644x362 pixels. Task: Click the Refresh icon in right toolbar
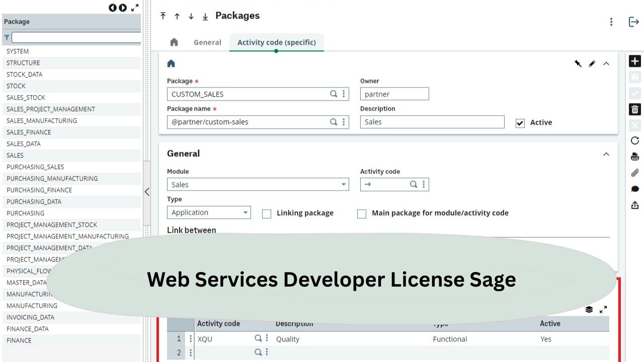coord(635,141)
